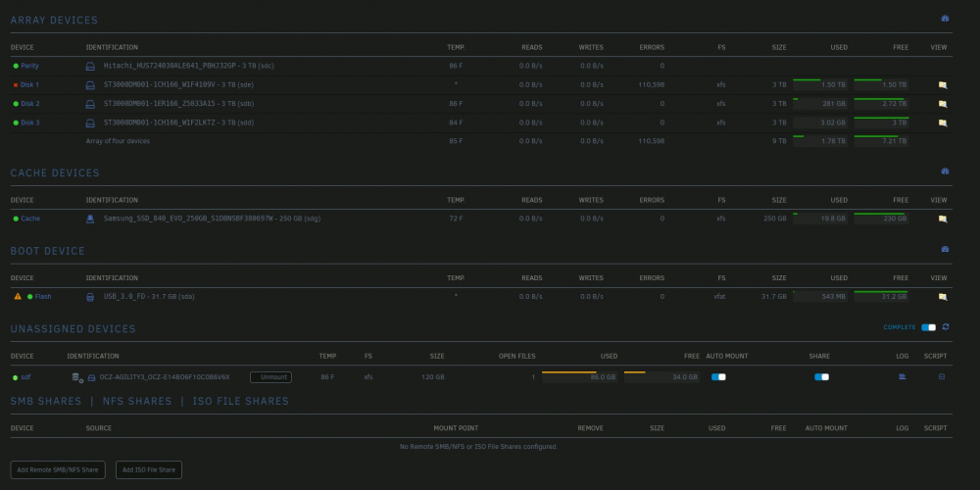
Task: Click the green status dot beside sdf
Action: coord(16,377)
